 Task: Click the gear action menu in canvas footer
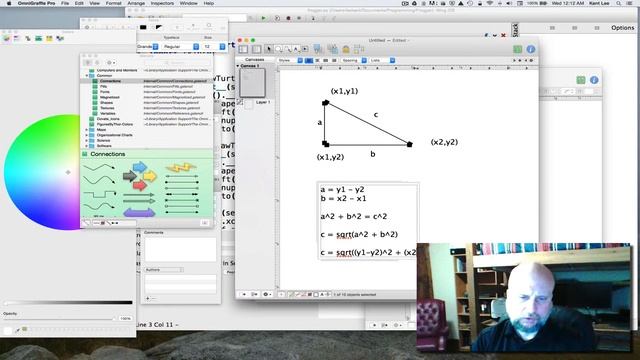pyautogui.click(x=267, y=294)
